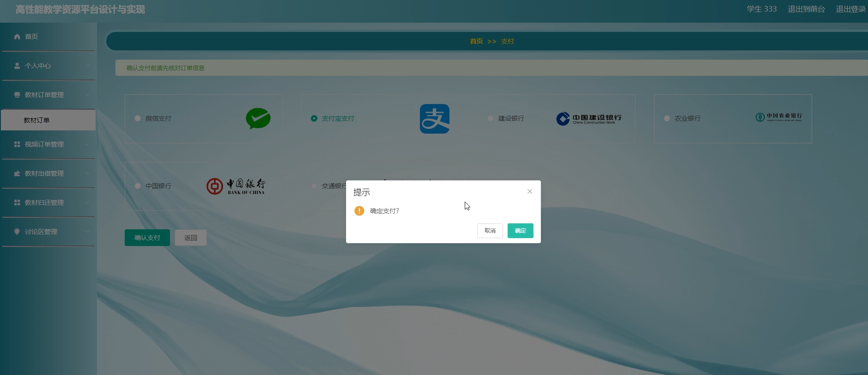Open 个人中心 menu label
The width and height of the screenshot is (868, 375).
(x=38, y=66)
